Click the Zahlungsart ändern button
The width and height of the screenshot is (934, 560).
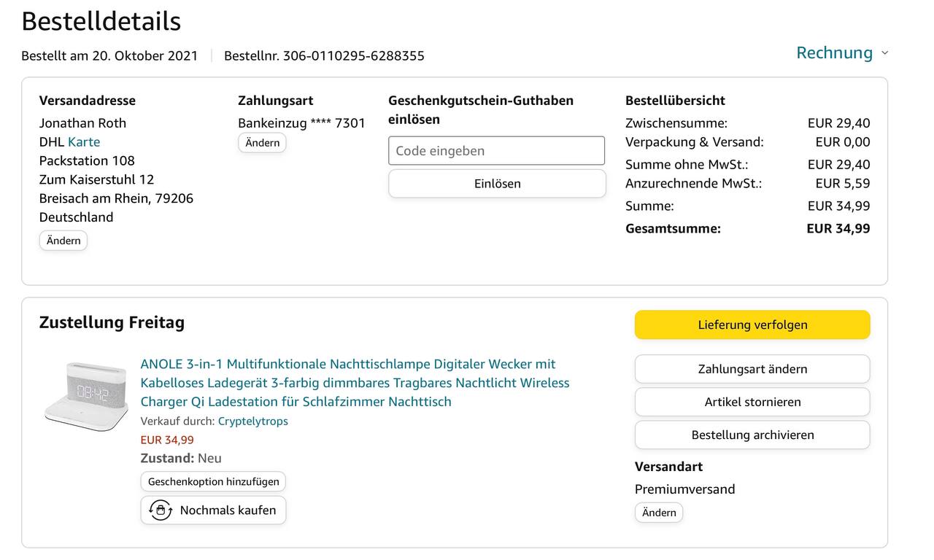tap(752, 369)
